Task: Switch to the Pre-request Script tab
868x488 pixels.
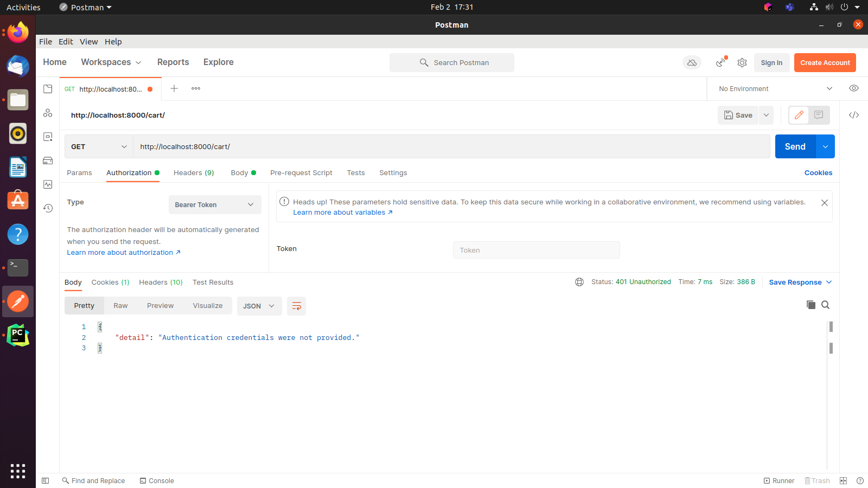Action: coord(301,172)
